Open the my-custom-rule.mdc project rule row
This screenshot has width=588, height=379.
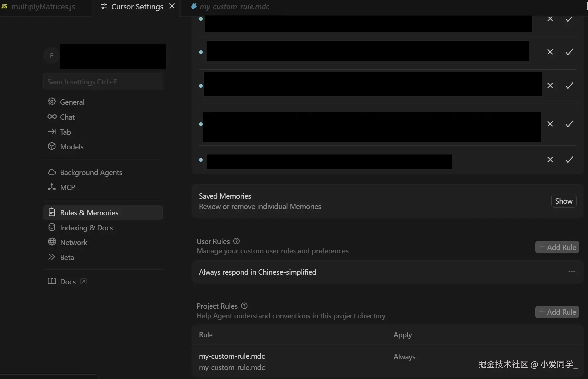click(x=387, y=361)
